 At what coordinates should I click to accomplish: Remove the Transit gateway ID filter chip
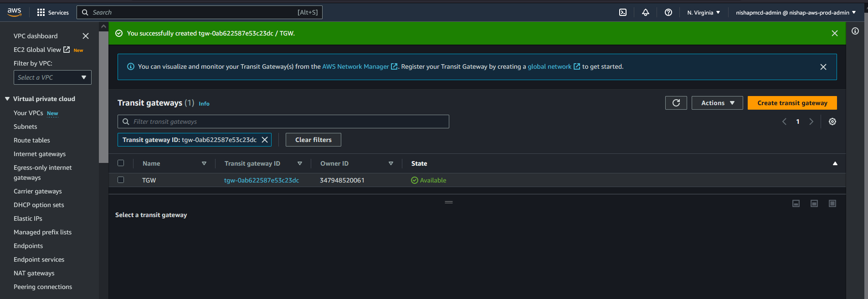click(x=265, y=140)
